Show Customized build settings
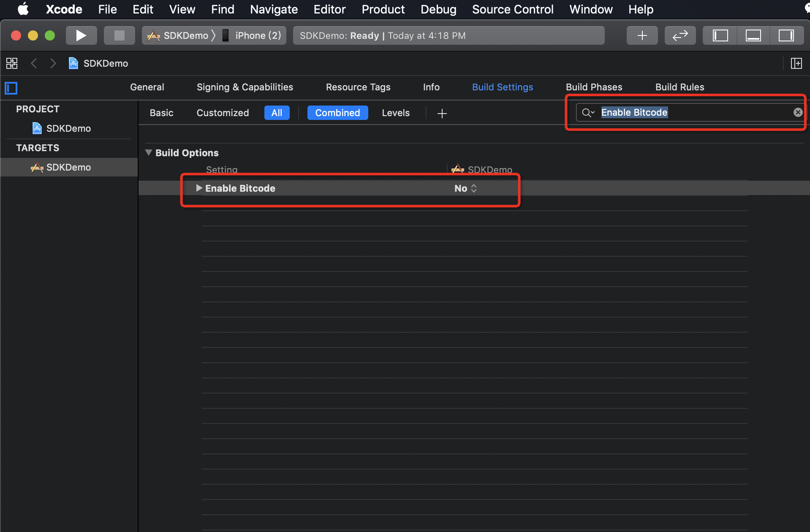The width and height of the screenshot is (810, 532). tap(223, 113)
